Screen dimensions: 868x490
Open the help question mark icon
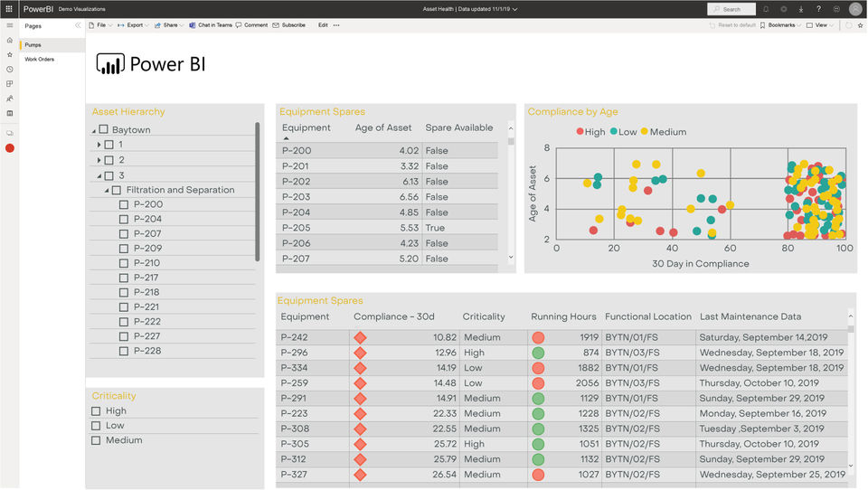pyautogui.click(x=819, y=9)
